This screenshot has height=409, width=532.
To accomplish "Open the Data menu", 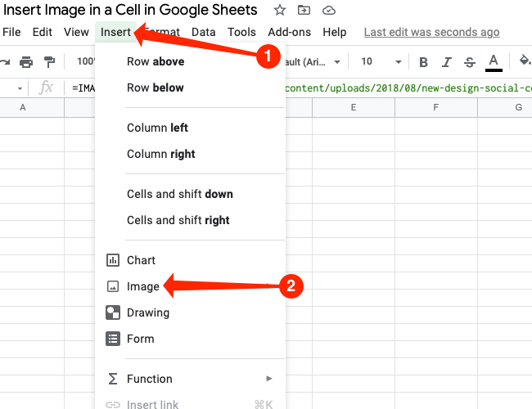I will tap(204, 32).
